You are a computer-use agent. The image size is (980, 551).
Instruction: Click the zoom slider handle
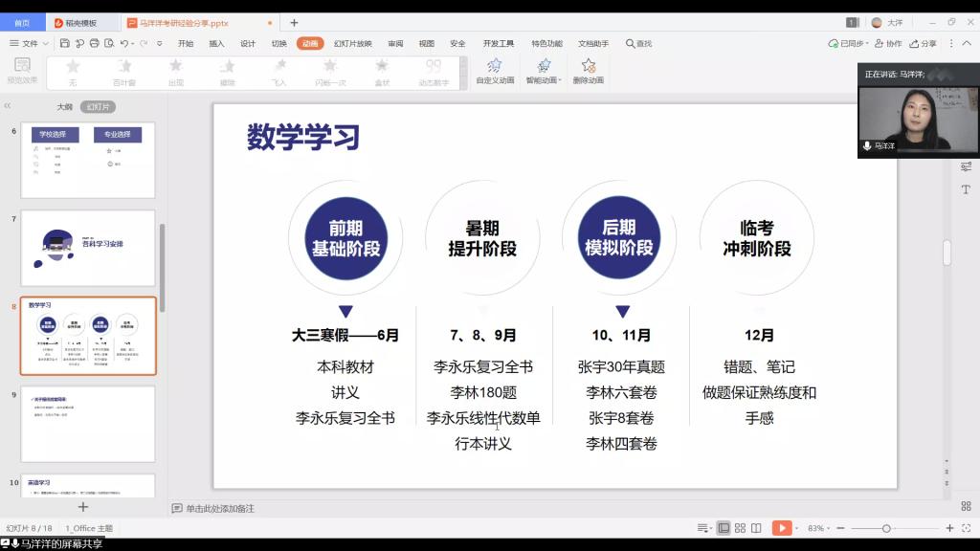[886, 528]
